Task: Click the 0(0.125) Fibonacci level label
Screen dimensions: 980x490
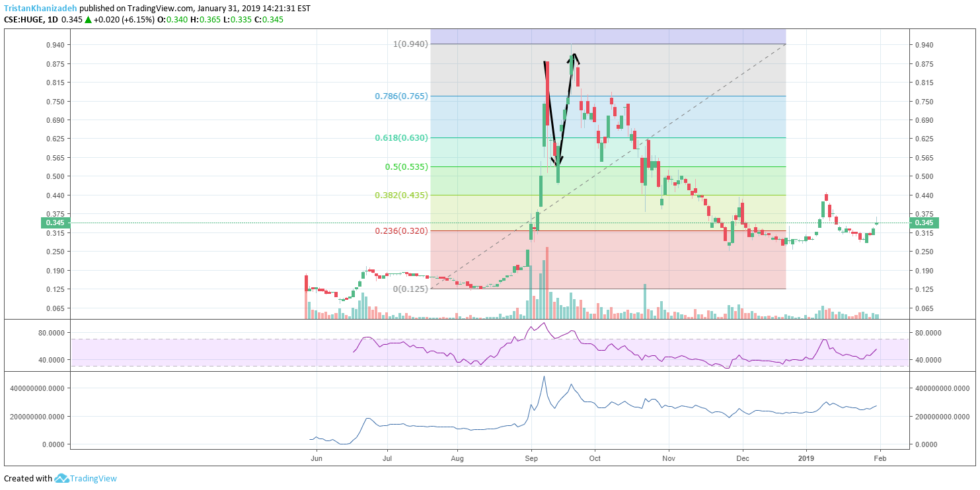Action: pyautogui.click(x=410, y=289)
